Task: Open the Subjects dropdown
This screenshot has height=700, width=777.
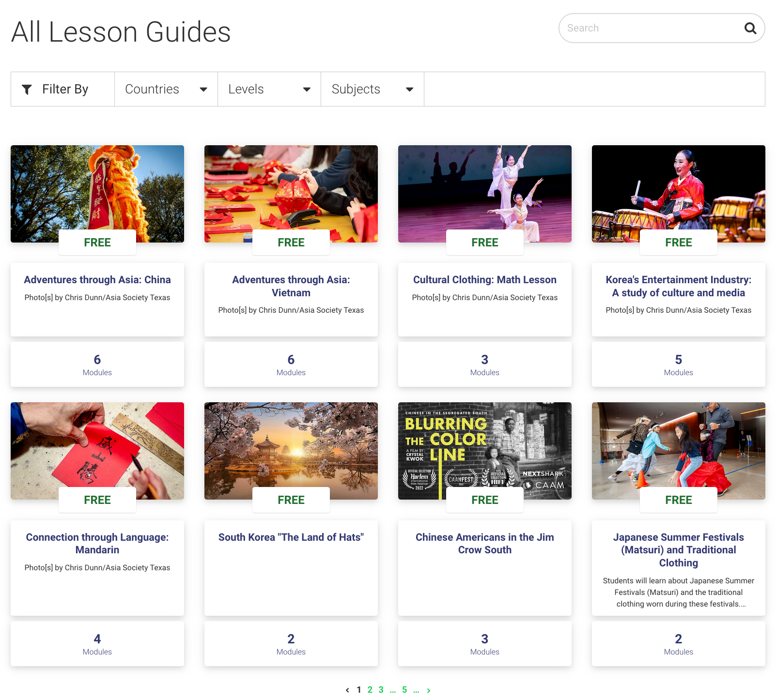Action: [373, 89]
